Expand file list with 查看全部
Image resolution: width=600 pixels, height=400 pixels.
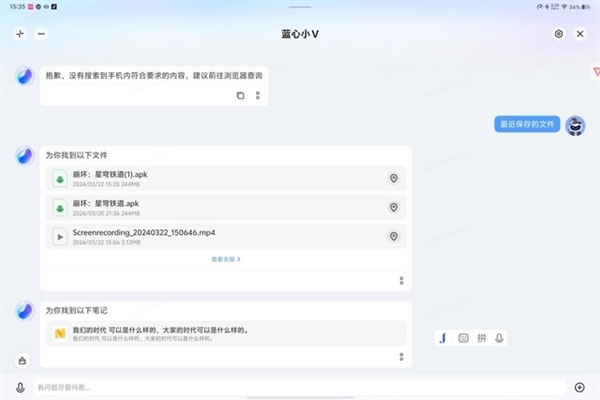click(x=226, y=259)
